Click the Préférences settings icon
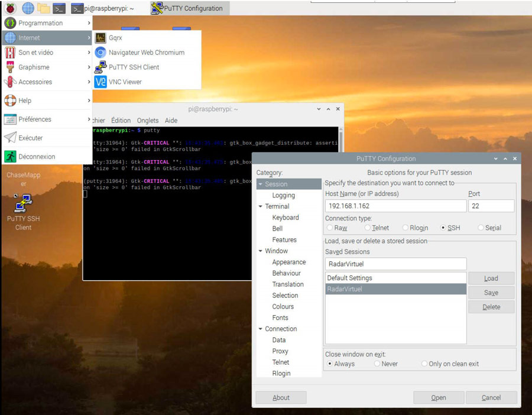 [10, 119]
